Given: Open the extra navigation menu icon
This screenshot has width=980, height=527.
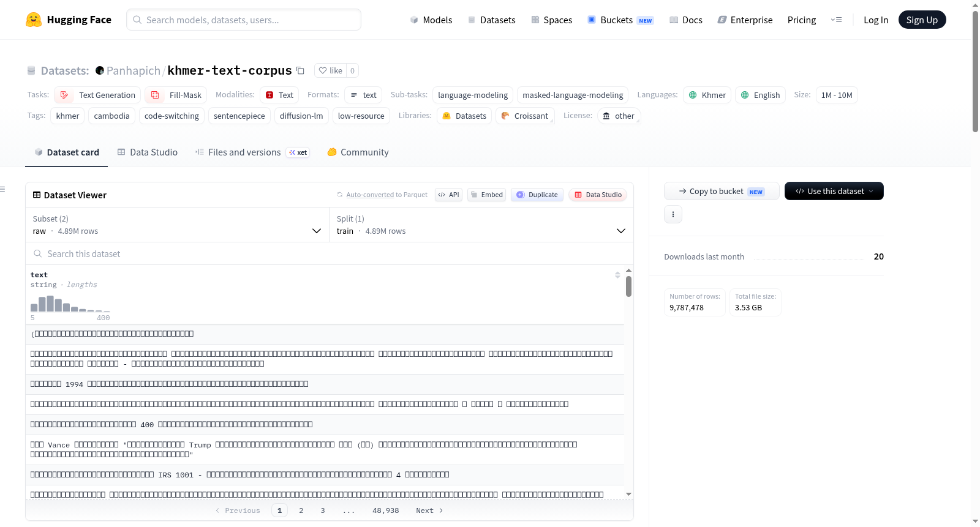Looking at the screenshot, I should click(x=836, y=20).
